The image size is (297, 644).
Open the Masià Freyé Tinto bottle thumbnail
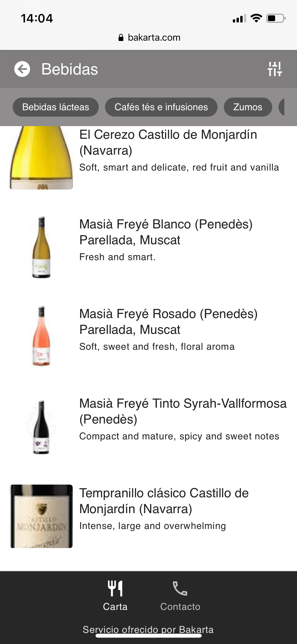tap(41, 426)
